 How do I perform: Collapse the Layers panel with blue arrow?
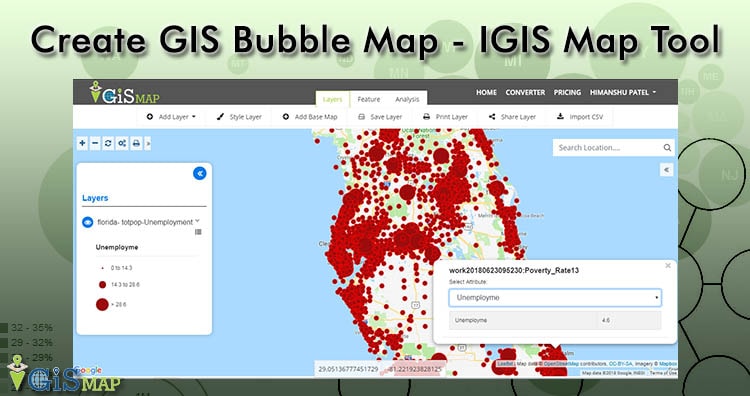pyautogui.click(x=199, y=173)
